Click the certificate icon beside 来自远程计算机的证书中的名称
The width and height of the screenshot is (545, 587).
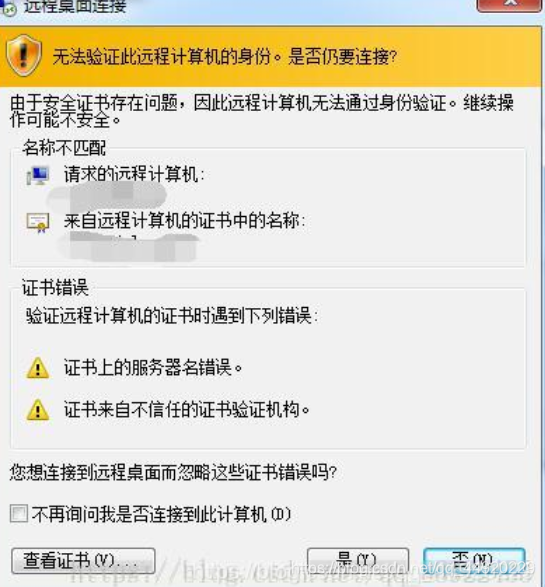[x=38, y=222]
